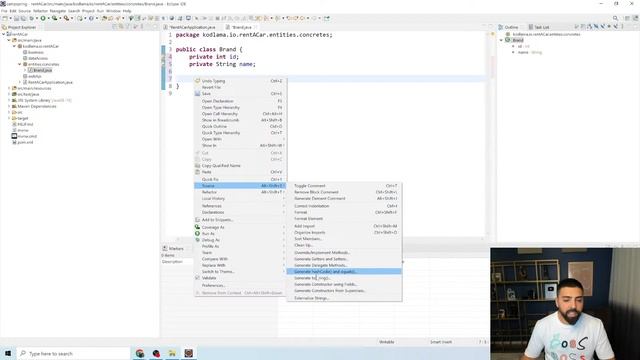Image resolution: width=640 pixels, height=360 pixels.
Task: Collapse the src/main/java folder
Action: pyautogui.click(x=9, y=40)
